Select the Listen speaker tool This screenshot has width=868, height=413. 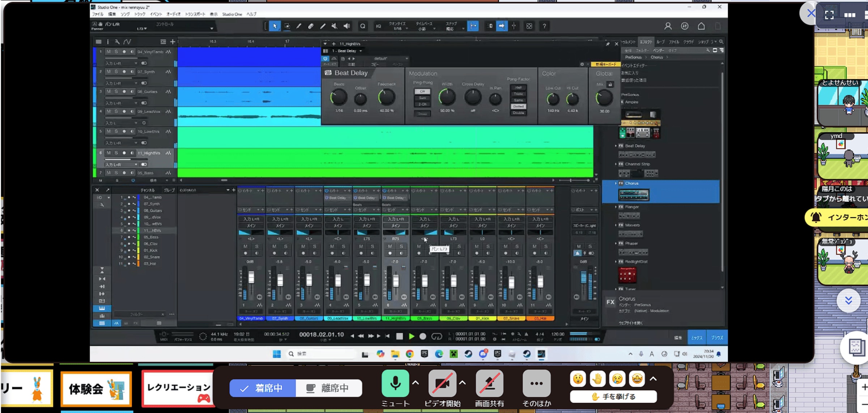(346, 26)
